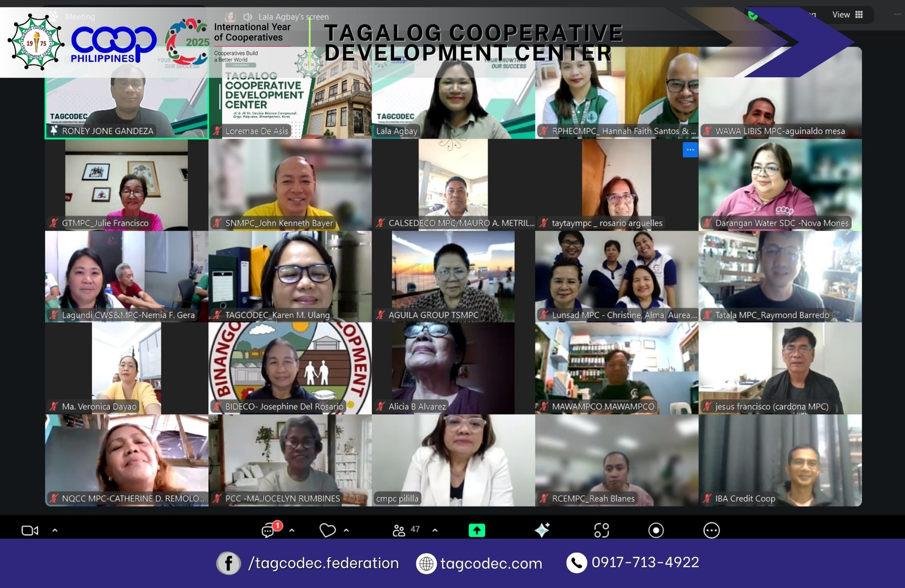The image size is (905, 588).
Task: Click the minimize window dash at top right
Action: tap(897, 15)
